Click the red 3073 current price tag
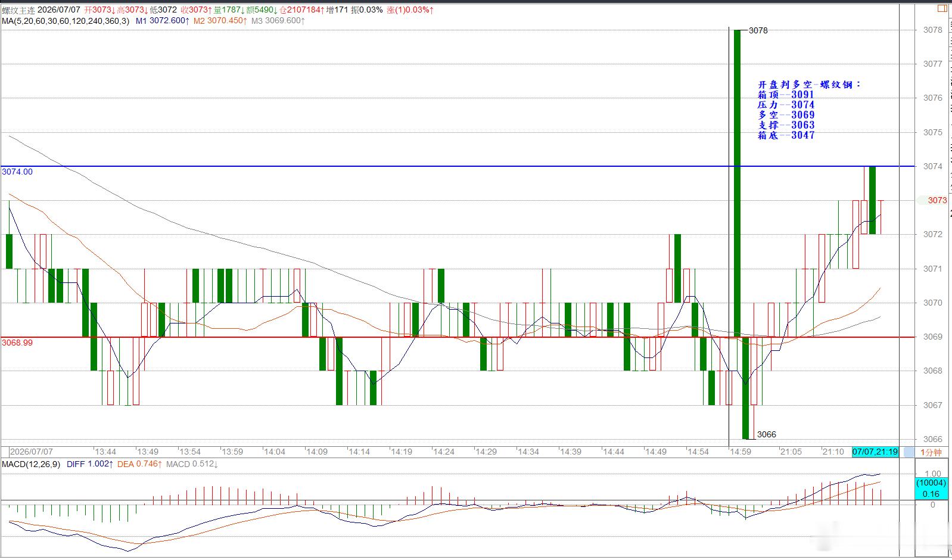 coord(937,200)
